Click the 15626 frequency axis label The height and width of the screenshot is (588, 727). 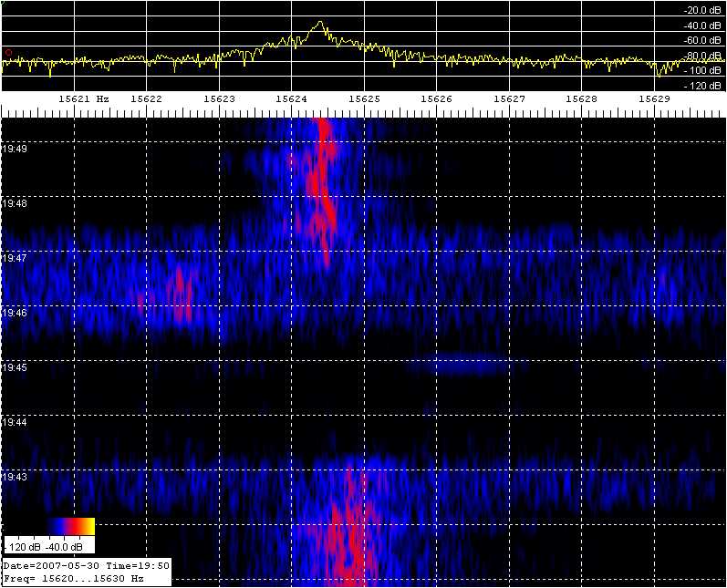coord(436,98)
